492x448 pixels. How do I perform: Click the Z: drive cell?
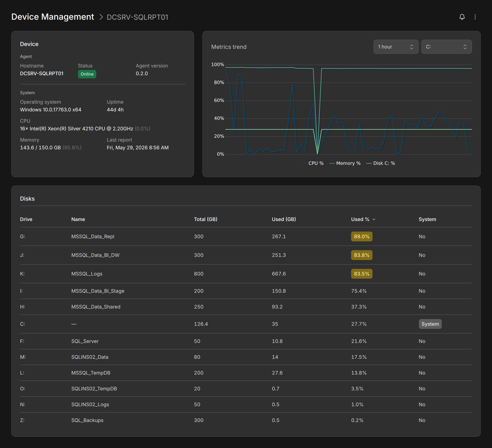(22, 420)
